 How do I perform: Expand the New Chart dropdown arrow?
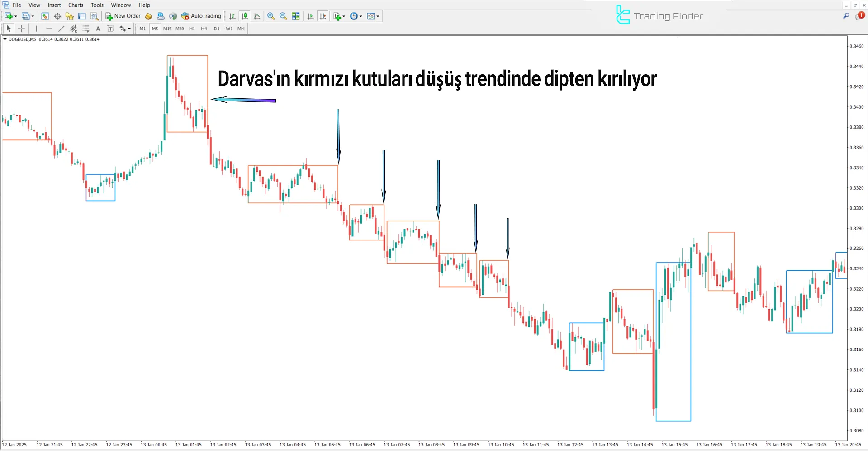[16, 16]
